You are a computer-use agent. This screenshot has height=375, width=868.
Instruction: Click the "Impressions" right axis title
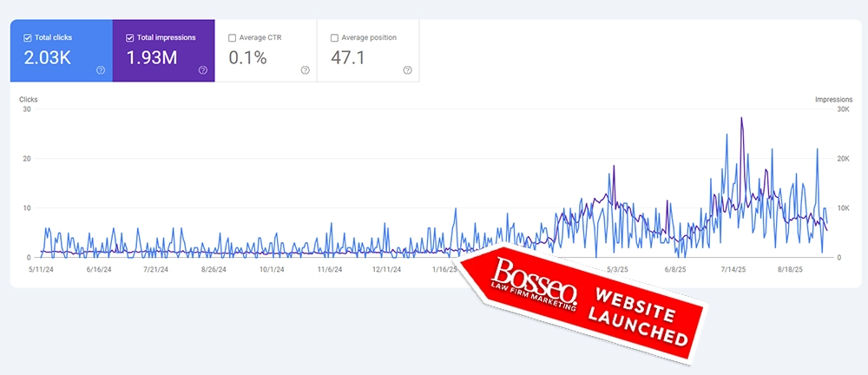click(x=832, y=100)
